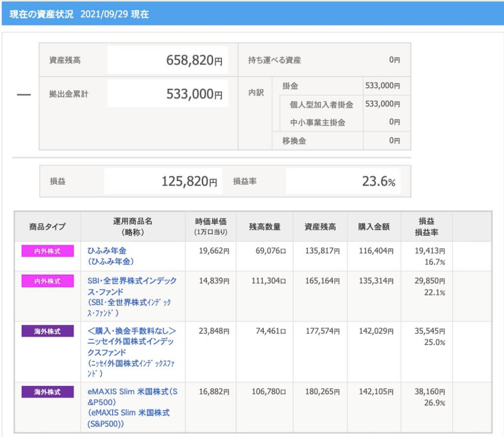Viewport: 504px width, 437px height.
Task: Click the 商品タイプ column header
Action: point(47,226)
